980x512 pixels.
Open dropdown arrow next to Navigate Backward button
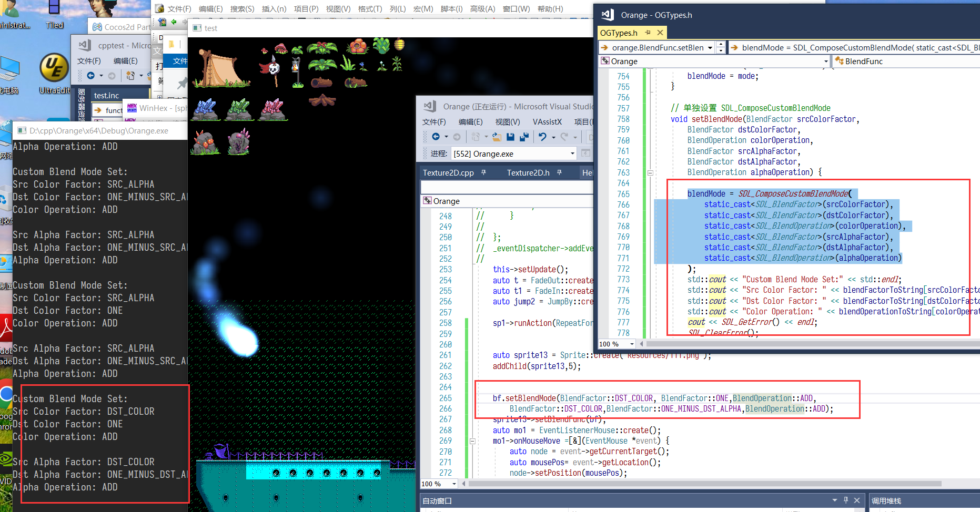446,137
